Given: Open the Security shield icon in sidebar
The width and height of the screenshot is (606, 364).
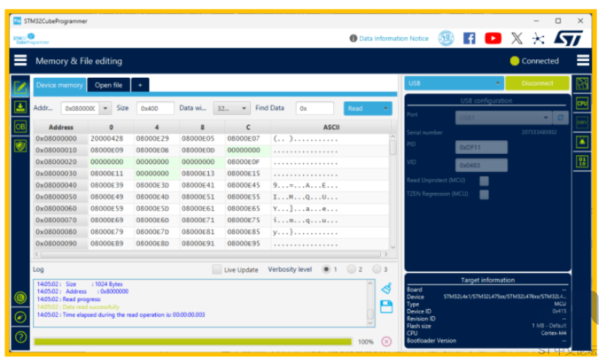Looking at the screenshot, I should point(20,145).
